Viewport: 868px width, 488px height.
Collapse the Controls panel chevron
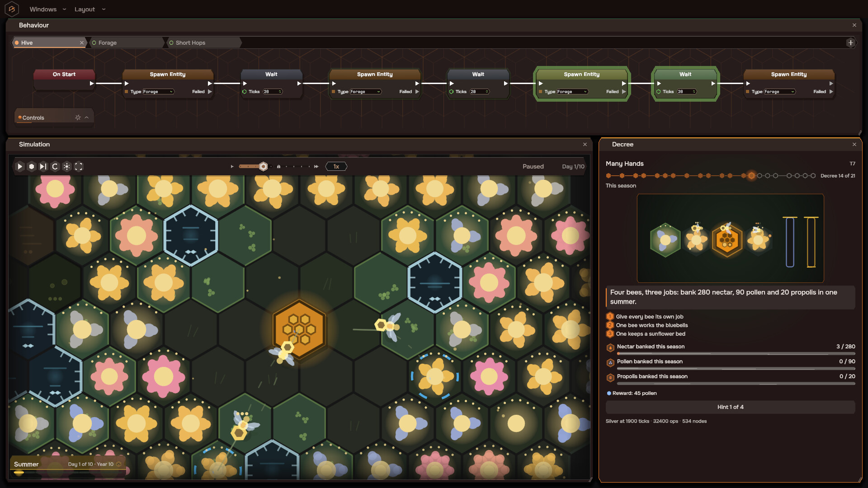87,117
